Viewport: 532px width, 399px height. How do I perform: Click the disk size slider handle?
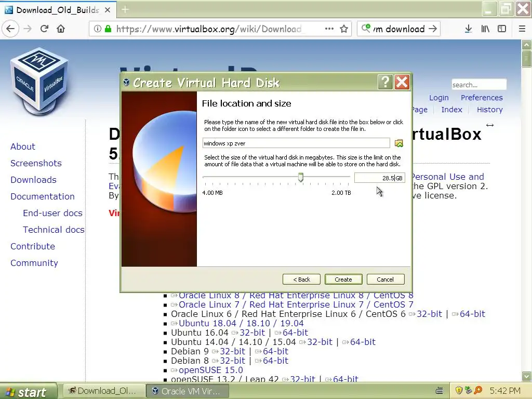pyautogui.click(x=301, y=177)
